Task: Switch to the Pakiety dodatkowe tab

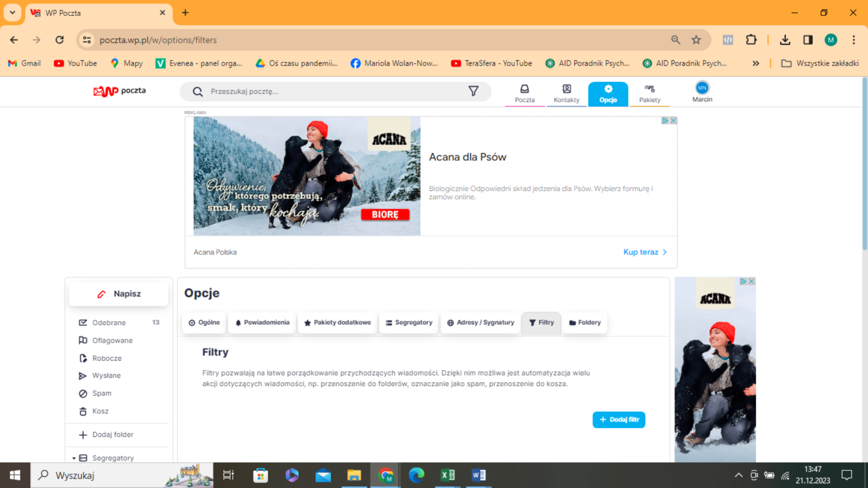Action: (x=337, y=323)
